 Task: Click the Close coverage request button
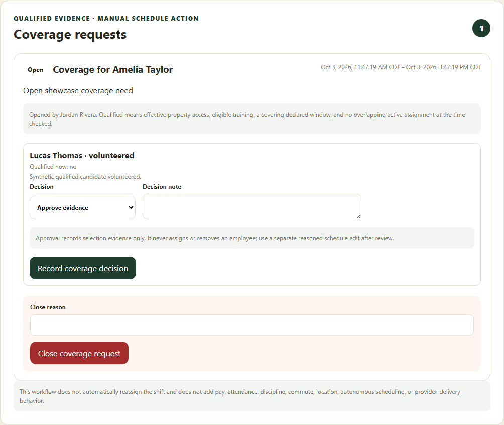[x=79, y=353]
